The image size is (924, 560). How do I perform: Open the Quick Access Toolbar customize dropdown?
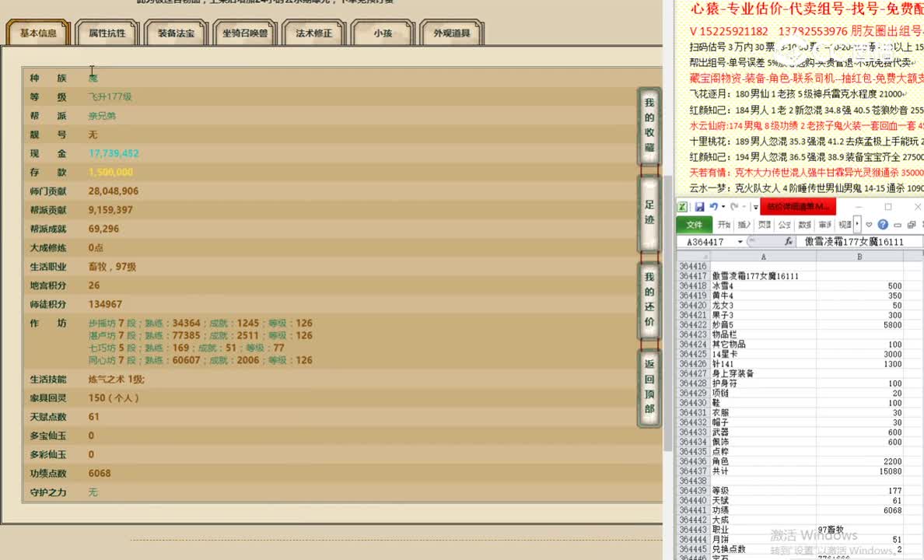point(754,207)
